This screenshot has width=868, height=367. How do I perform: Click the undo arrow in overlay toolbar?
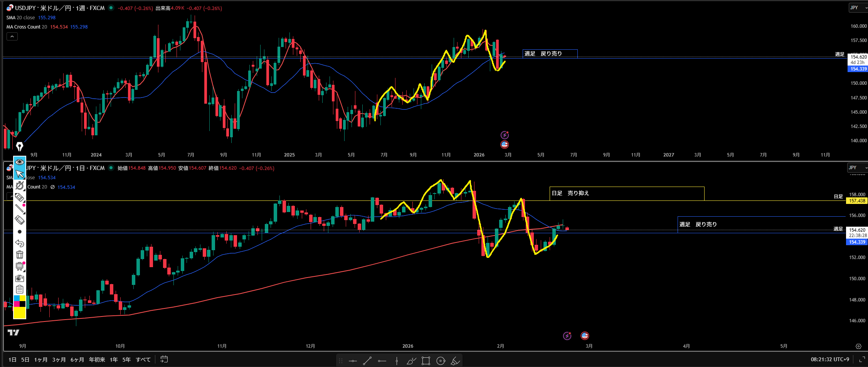(x=20, y=243)
